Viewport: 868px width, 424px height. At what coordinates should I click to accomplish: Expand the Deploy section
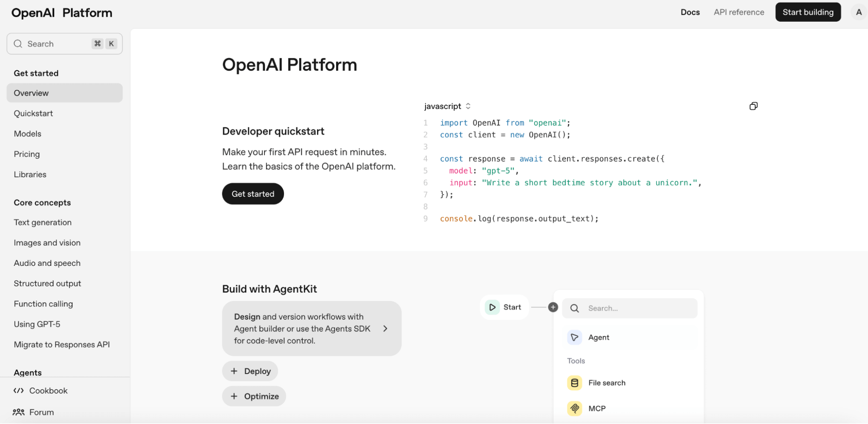point(250,371)
